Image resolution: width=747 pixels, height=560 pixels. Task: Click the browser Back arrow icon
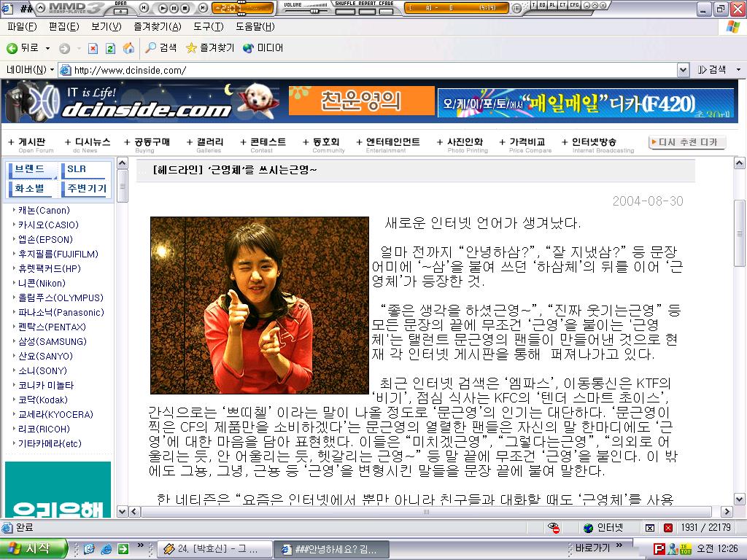(12, 48)
